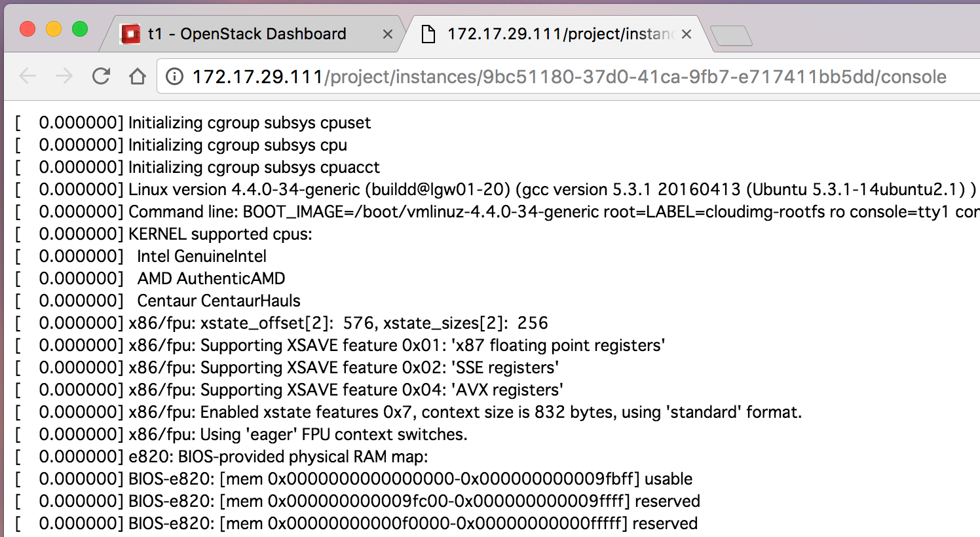Screen dimensions: 980x537
Task: View site information for 172.17.29.111
Action: pos(174,77)
